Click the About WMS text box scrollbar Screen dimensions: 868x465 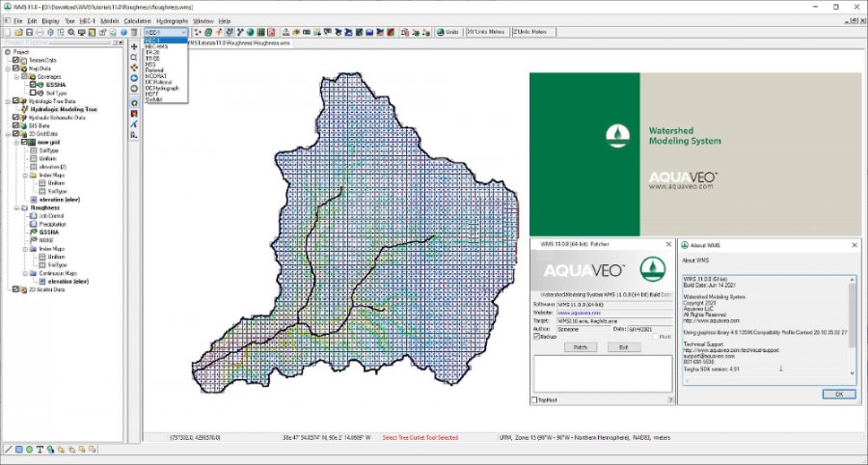(x=853, y=327)
